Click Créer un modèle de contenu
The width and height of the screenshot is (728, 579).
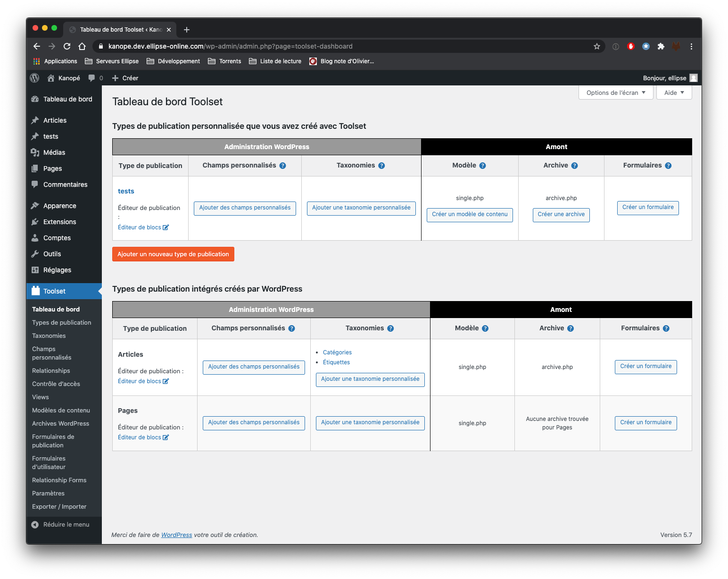[470, 215]
